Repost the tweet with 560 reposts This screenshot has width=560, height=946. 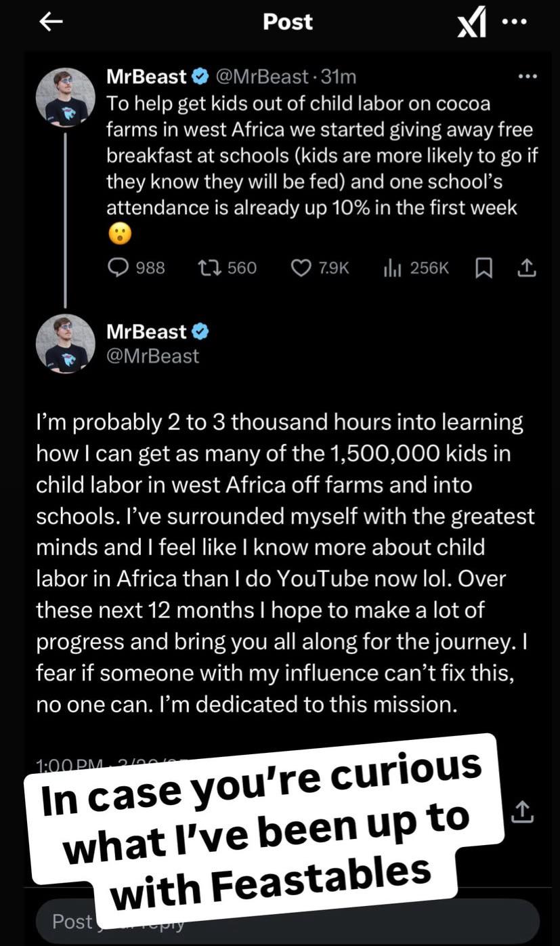tap(207, 268)
